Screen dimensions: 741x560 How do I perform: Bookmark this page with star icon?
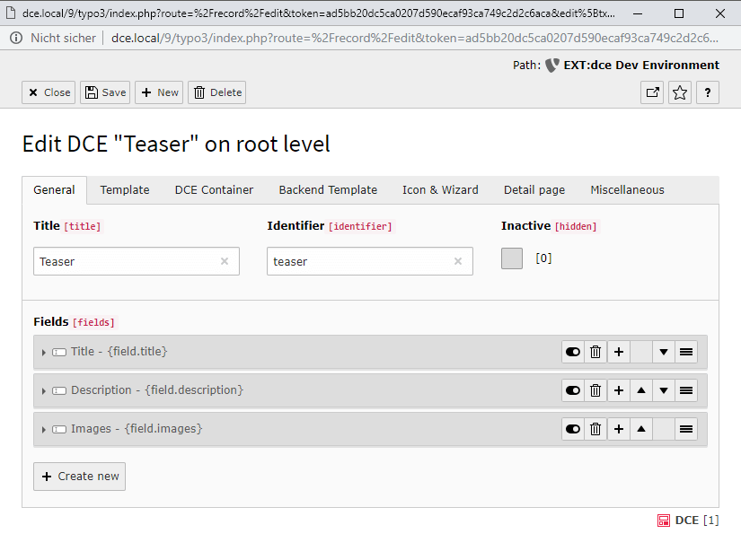tap(680, 92)
